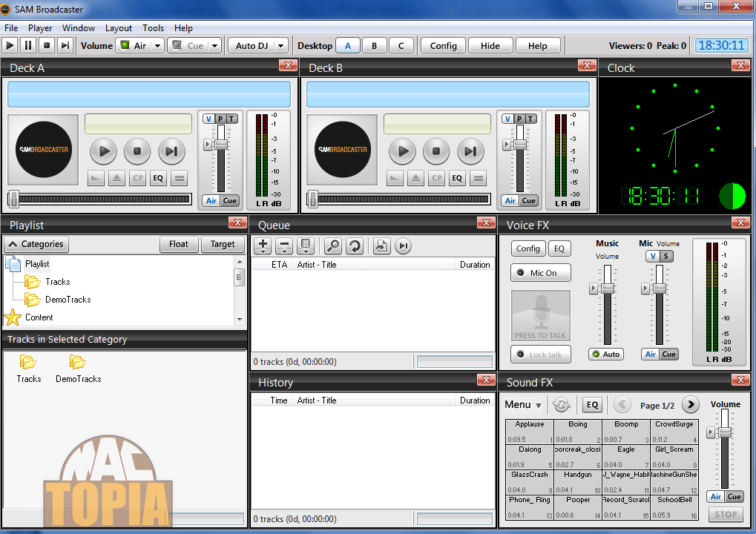Image resolution: width=756 pixels, height=534 pixels.
Task: Open the Player menu
Action: pos(40,28)
